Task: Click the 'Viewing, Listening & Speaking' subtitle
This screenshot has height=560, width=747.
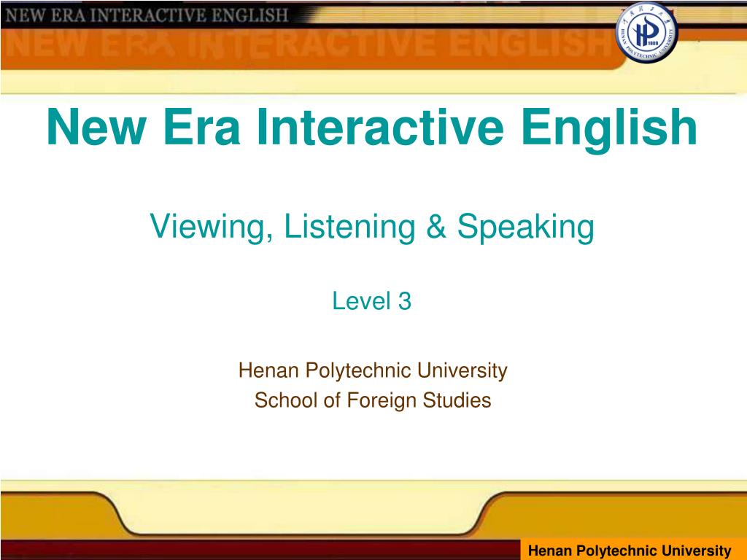Action: pos(372,227)
